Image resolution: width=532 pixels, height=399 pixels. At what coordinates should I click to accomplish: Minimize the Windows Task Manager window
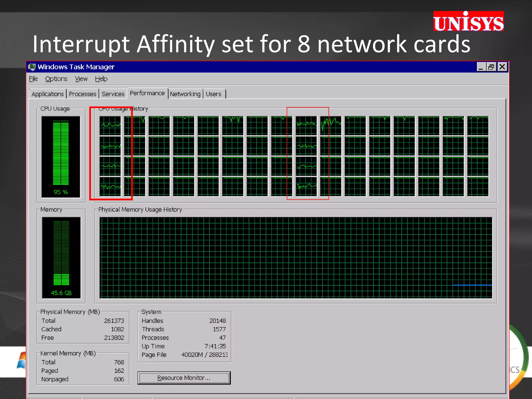click(481, 67)
